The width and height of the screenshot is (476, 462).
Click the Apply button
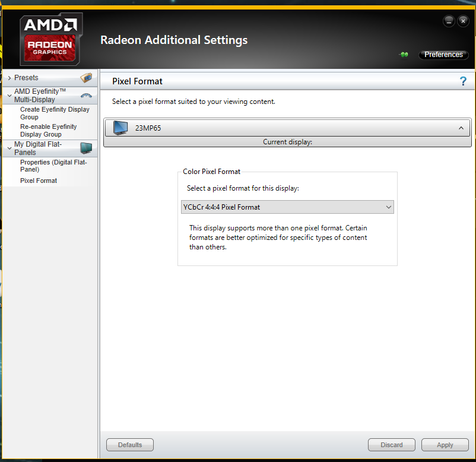pyautogui.click(x=445, y=445)
